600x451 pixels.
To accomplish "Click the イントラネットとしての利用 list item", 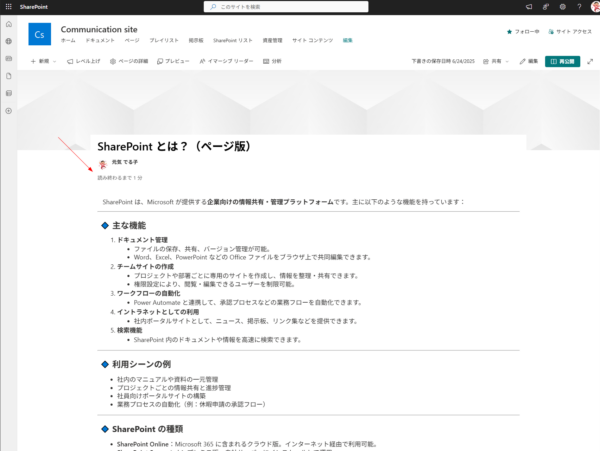I will (158, 312).
